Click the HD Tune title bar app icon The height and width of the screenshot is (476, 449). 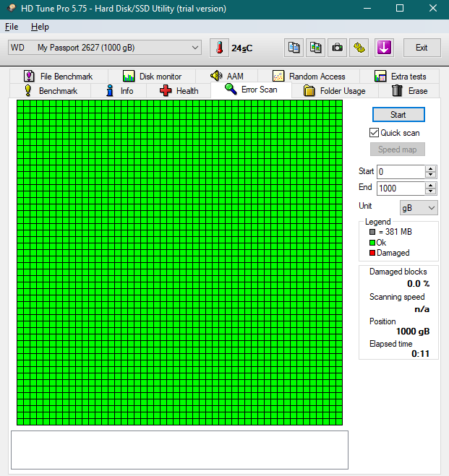coord(12,8)
